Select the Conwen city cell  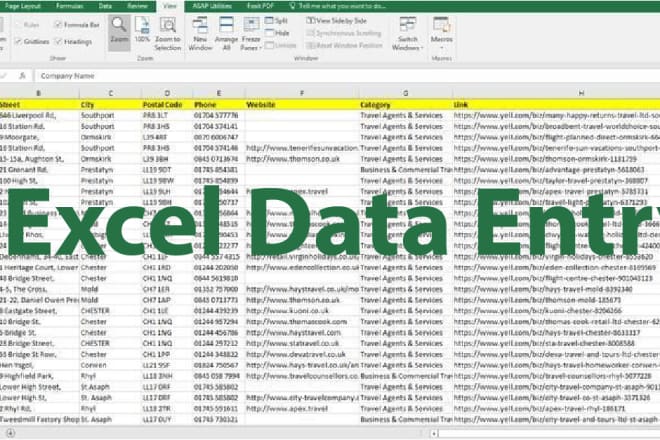click(x=111, y=365)
